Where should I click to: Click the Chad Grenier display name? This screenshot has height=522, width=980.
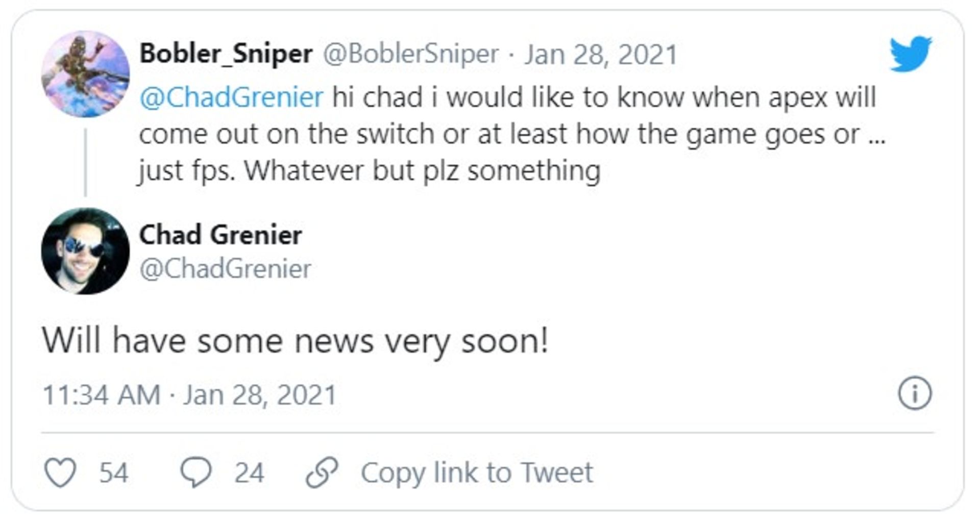point(220,235)
